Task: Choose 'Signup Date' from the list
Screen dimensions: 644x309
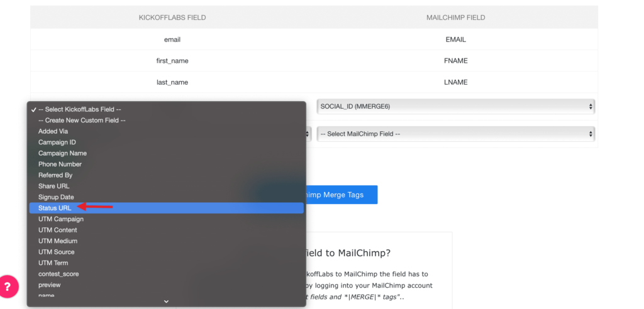Action: [x=166, y=197]
